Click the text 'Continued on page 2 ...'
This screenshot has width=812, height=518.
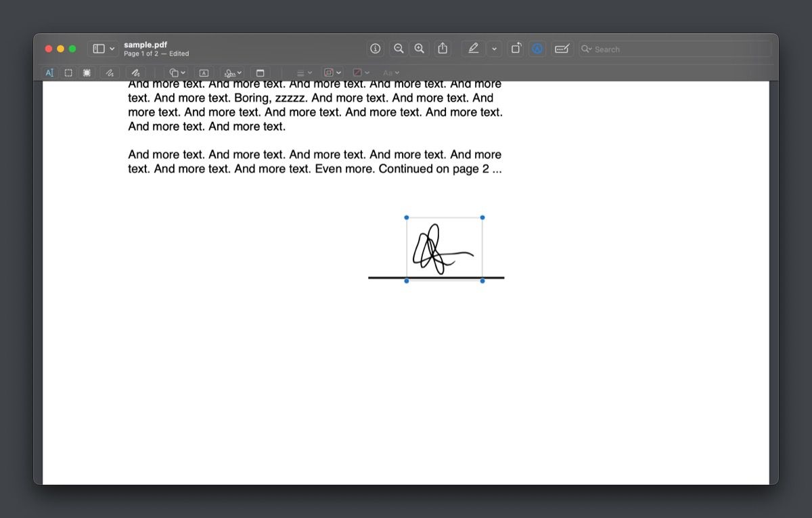(440, 169)
